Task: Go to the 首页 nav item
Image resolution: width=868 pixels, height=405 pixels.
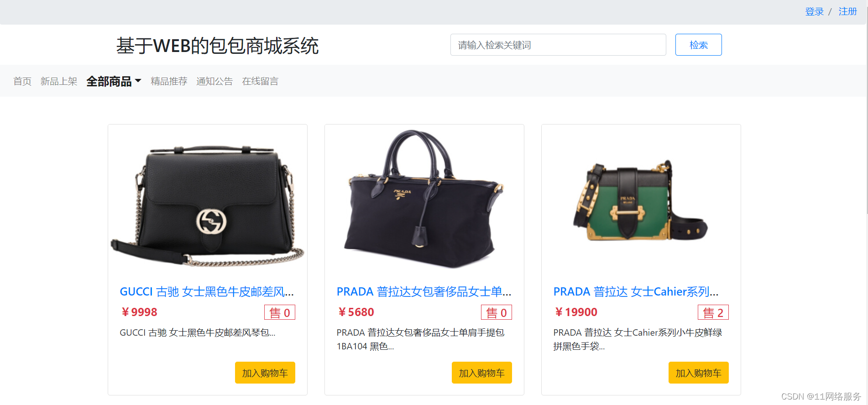Action: tap(22, 81)
